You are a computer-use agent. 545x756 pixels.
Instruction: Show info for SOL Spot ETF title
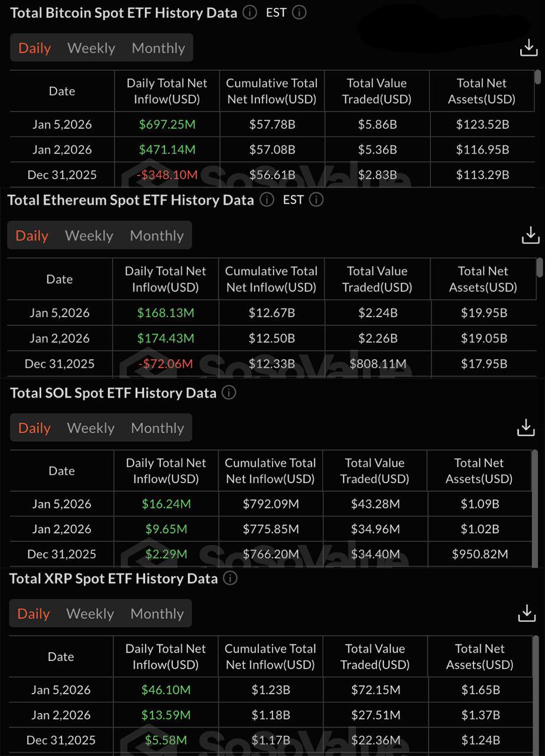pyautogui.click(x=229, y=393)
